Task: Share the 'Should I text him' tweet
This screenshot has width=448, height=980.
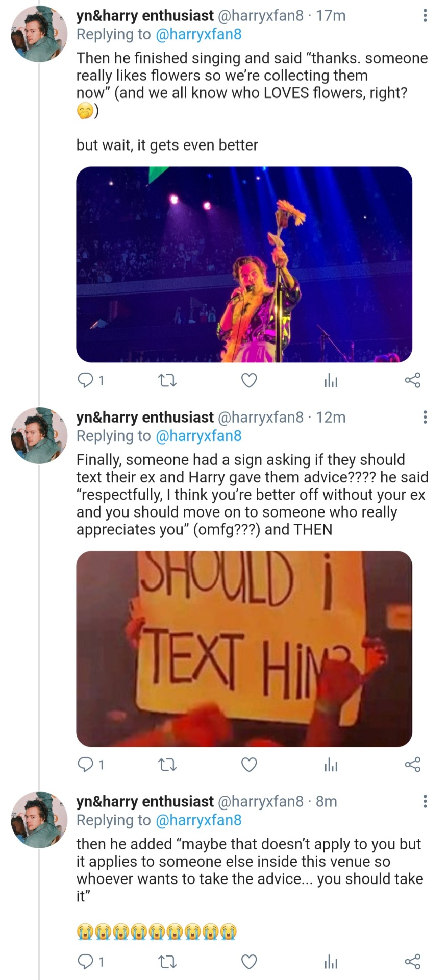Action: pyautogui.click(x=412, y=765)
